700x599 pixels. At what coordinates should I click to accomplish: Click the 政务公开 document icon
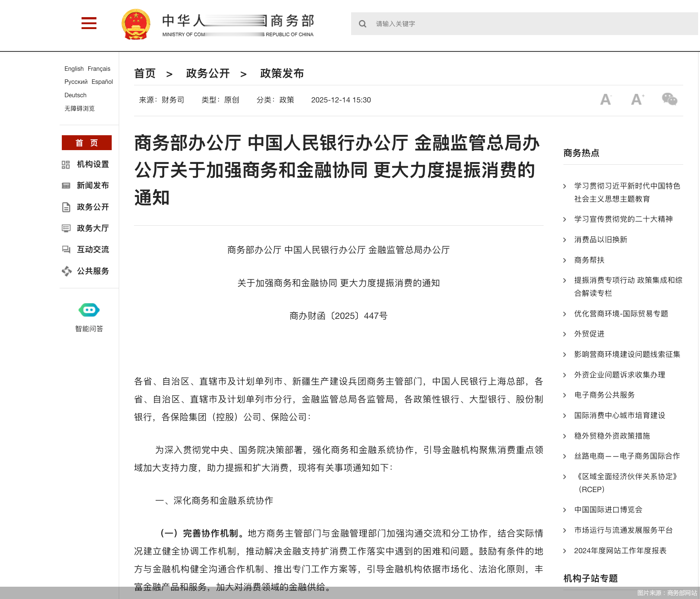tap(66, 207)
